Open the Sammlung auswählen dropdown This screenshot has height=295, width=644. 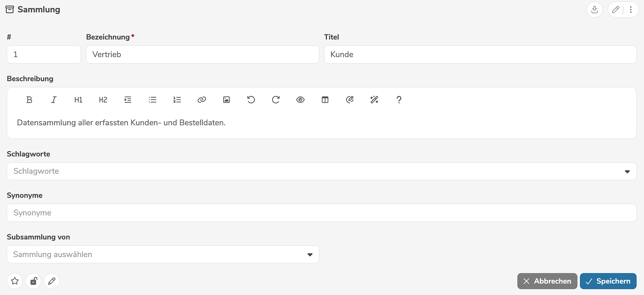click(310, 255)
